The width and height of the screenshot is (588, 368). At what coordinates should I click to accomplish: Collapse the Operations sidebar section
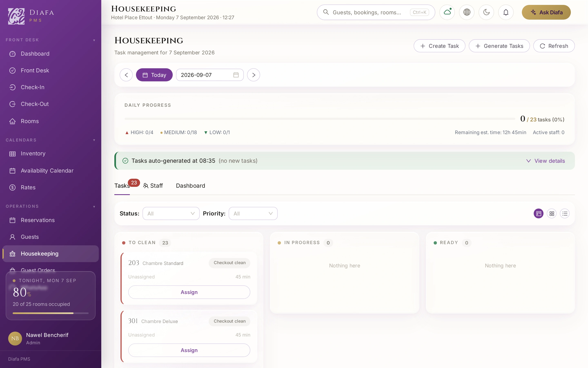point(94,207)
